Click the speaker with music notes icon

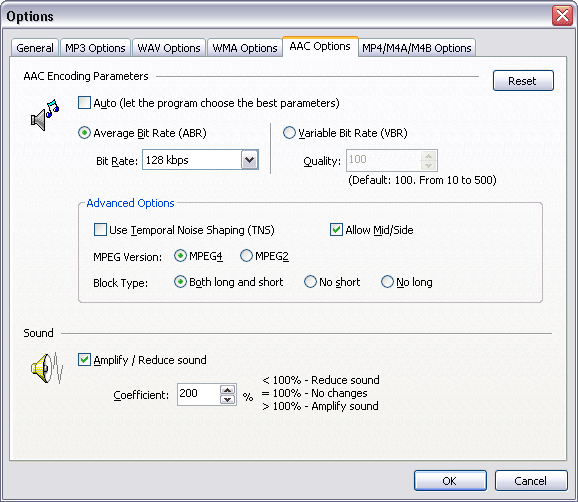[45, 115]
